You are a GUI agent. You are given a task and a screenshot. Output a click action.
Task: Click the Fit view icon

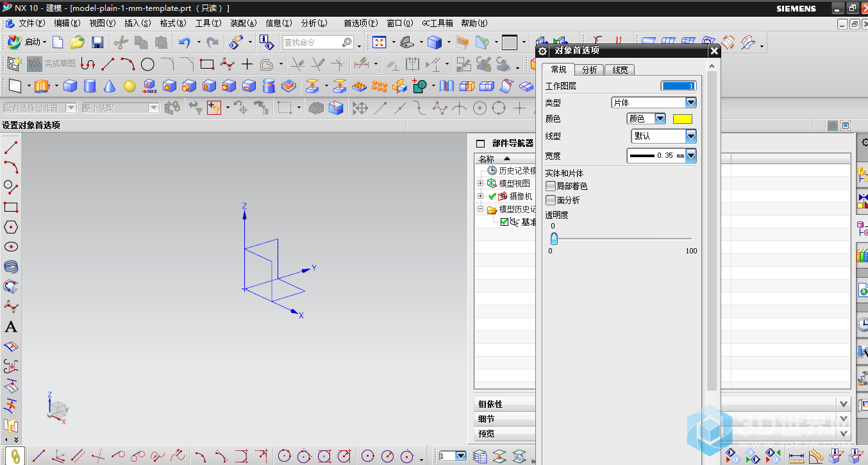380,42
